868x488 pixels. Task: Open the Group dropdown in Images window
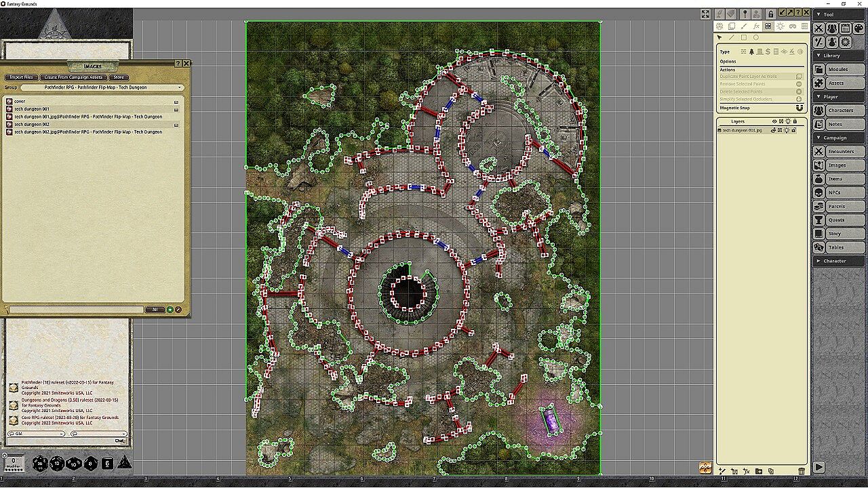point(102,87)
